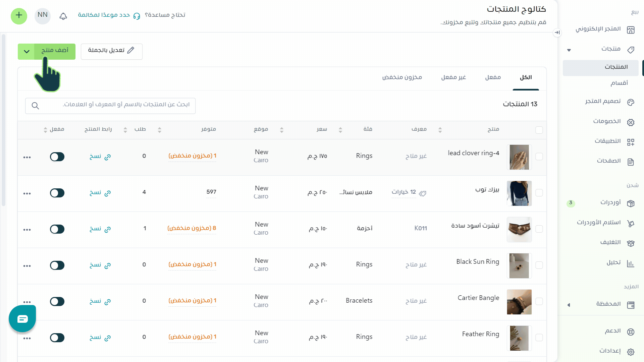Open the أوردرات orders sidebar item
644x362 pixels.
[x=610, y=202]
